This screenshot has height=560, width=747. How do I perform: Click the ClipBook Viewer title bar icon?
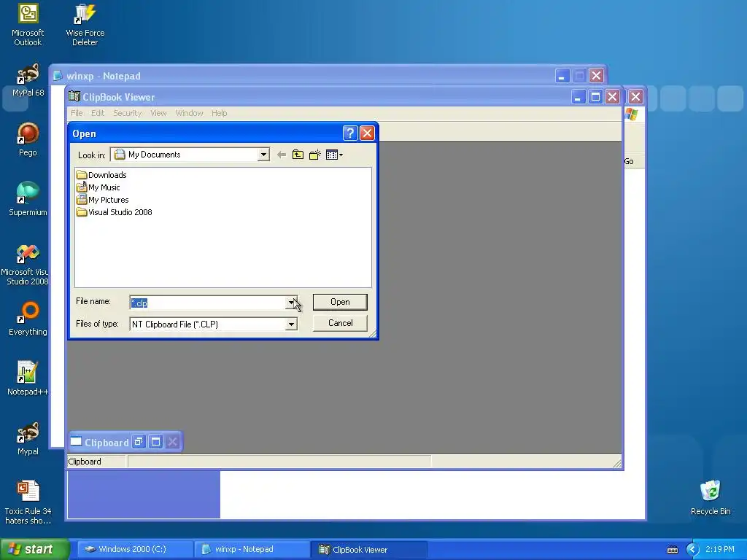click(x=74, y=97)
